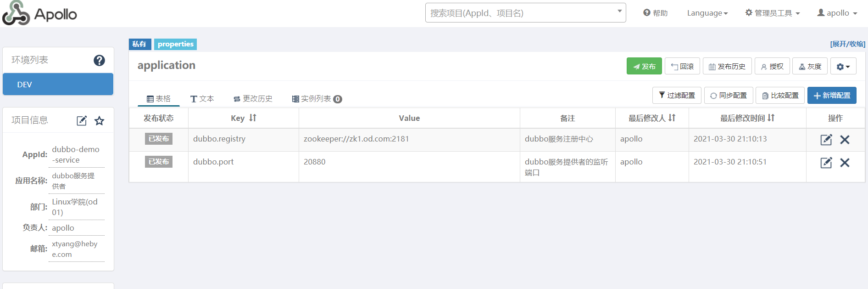Switch to the 文本 tab
This screenshot has height=289, width=868.
tap(202, 99)
